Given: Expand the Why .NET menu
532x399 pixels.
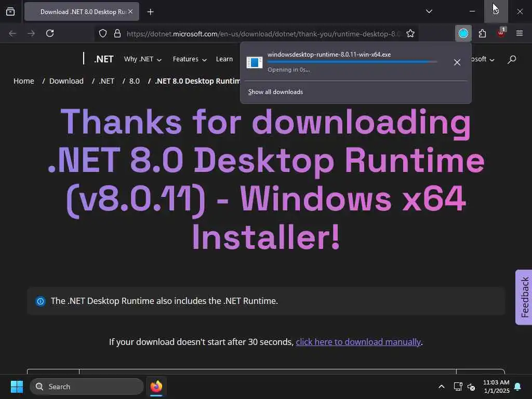Looking at the screenshot, I should pyautogui.click(x=142, y=59).
